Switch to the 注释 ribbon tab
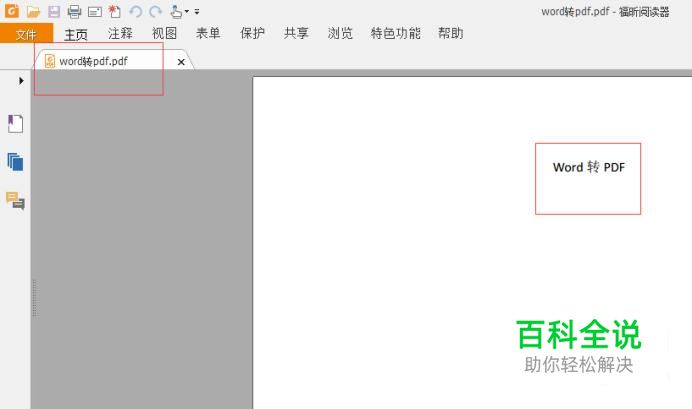This screenshot has width=692, height=409. (120, 33)
